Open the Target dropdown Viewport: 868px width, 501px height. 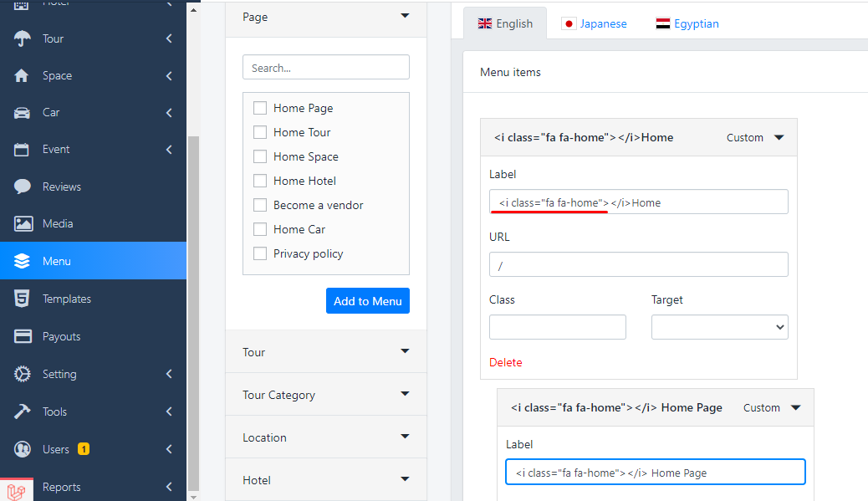tap(719, 327)
